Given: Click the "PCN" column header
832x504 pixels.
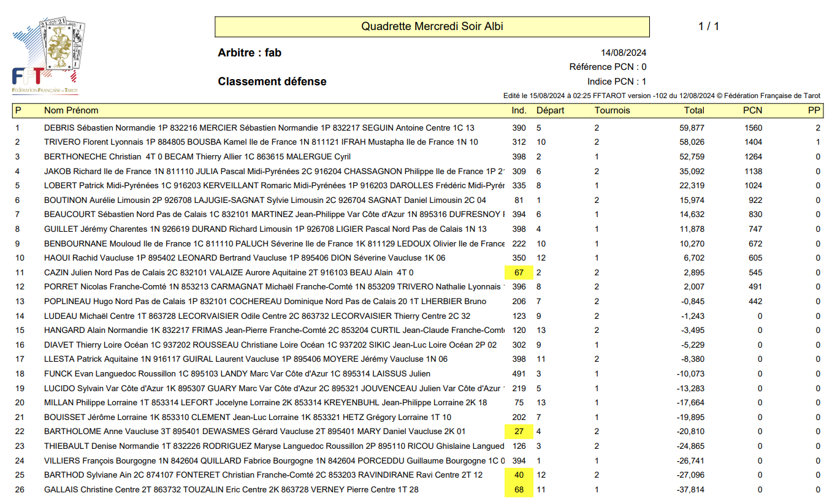Looking at the screenshot, I should tap(753, 110).
